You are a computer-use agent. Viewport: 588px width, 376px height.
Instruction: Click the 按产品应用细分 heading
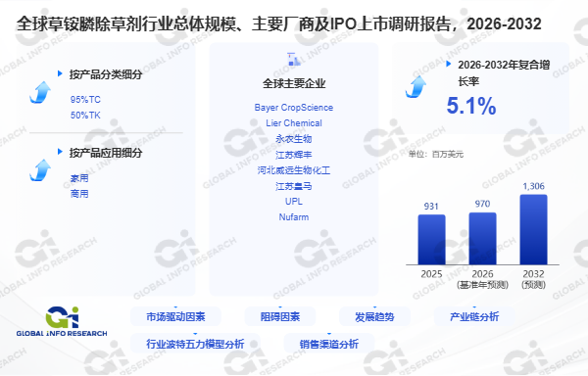[106, 153]
